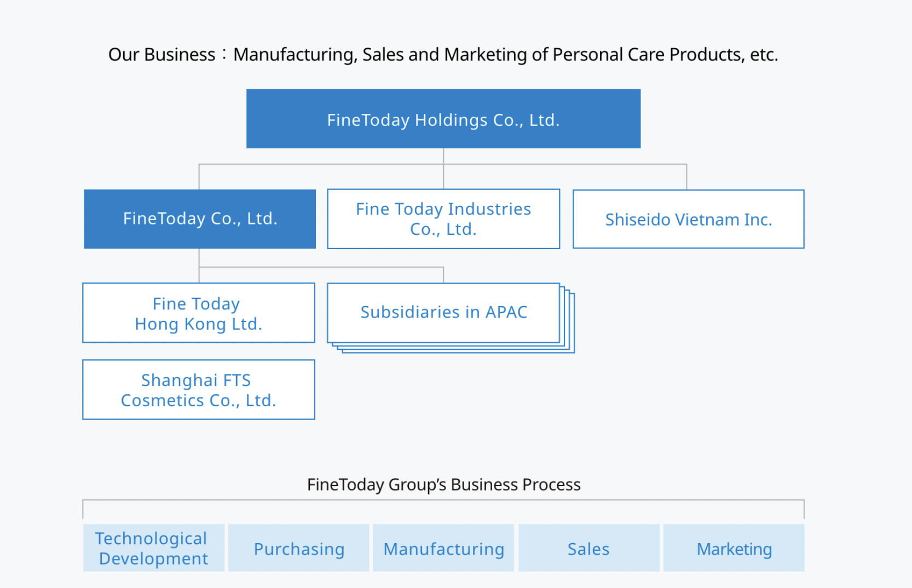Select Fine Today Hong Kong Ltd. box
This screenshot has height=588, width=912.
click(x=199, y=313)
